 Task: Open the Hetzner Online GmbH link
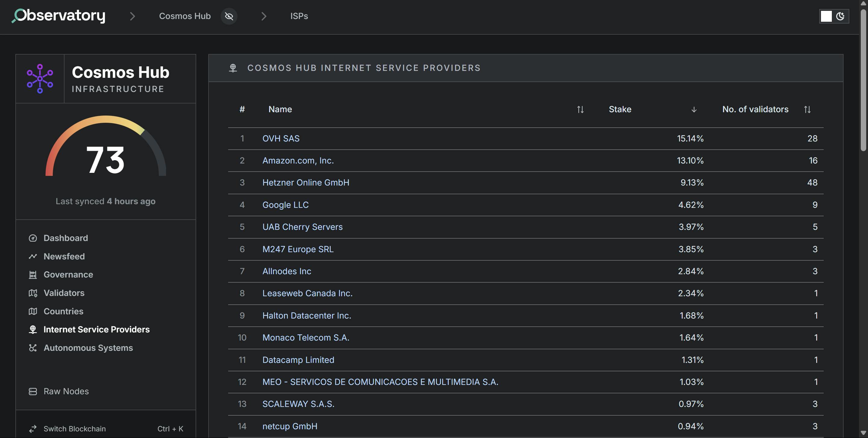306,182
